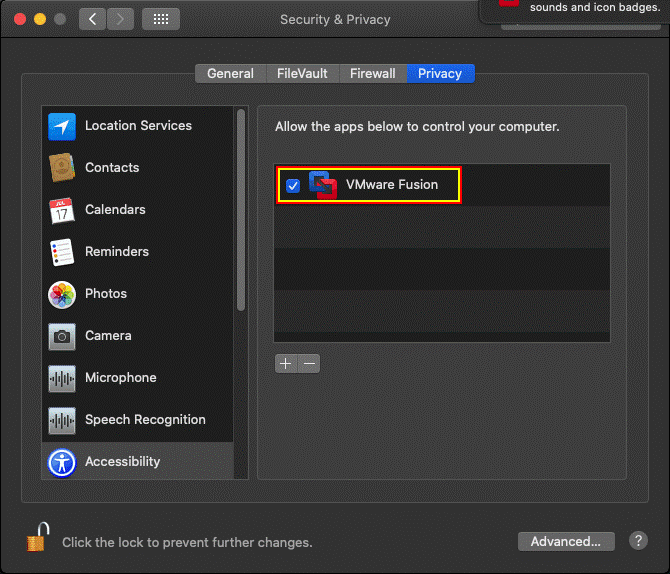The width and height of the screenshot is (670, 574).
Task: Open the Calendars icon in sidebar
Action: [x=62, y=210]
